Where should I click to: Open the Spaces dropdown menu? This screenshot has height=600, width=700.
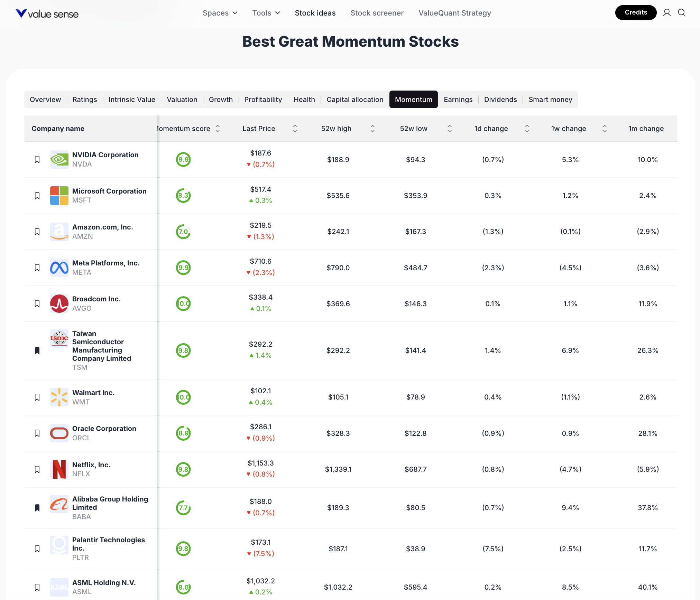[x=220, y=13]
